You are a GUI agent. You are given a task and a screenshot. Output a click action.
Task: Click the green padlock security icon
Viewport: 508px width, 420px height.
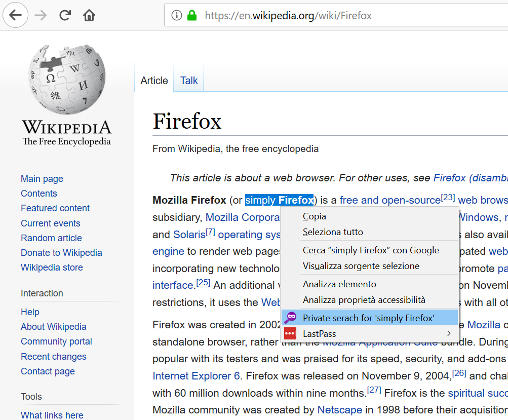[192, 15]
